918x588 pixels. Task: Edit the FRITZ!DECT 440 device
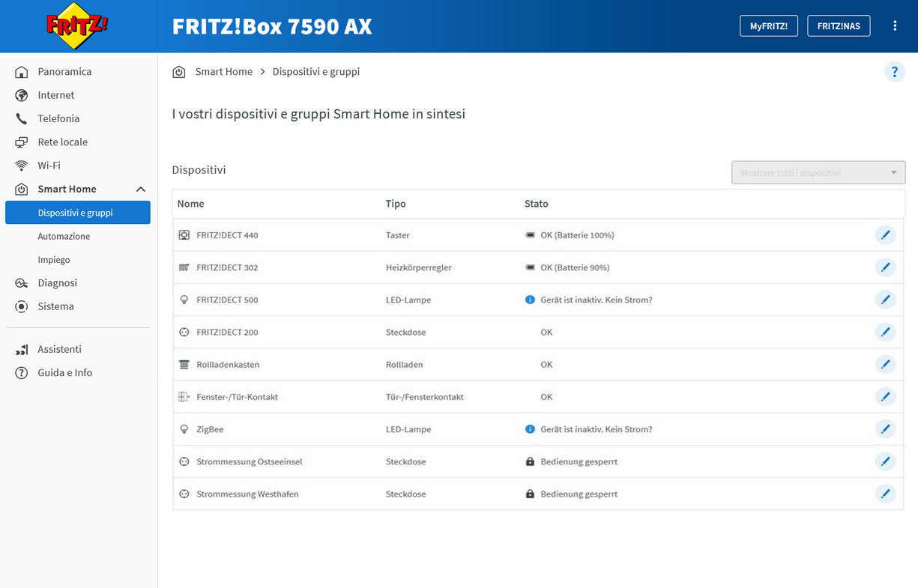(x=885, y=235)
